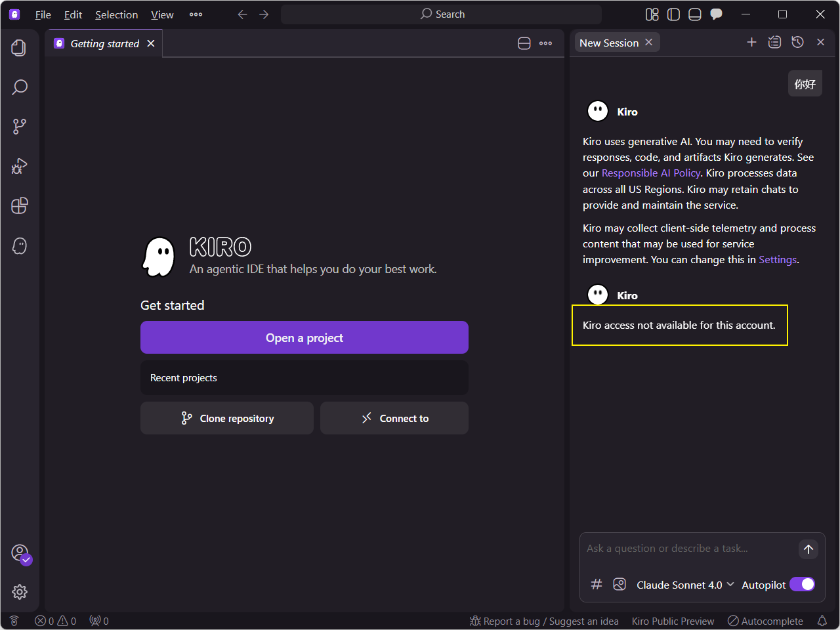Click Kiro Public Preview in status bar

click(673, 621)
